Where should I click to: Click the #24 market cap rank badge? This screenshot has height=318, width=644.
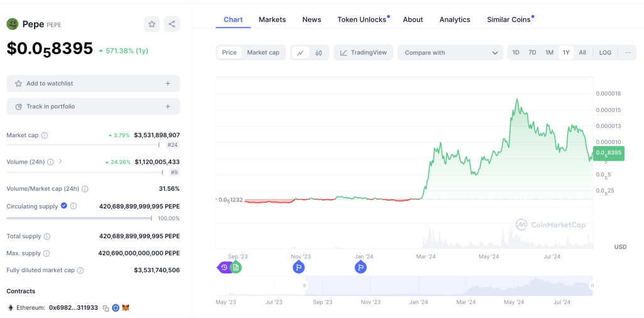click(172, 145)
